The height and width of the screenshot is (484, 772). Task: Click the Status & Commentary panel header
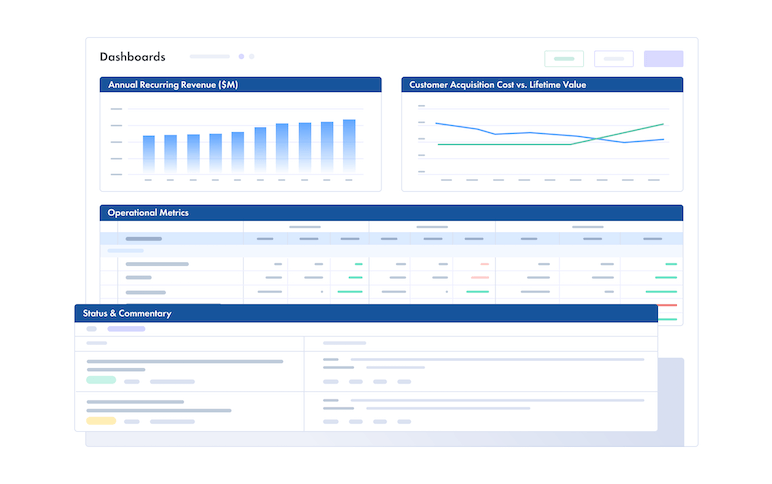click(x=366, y=314)
